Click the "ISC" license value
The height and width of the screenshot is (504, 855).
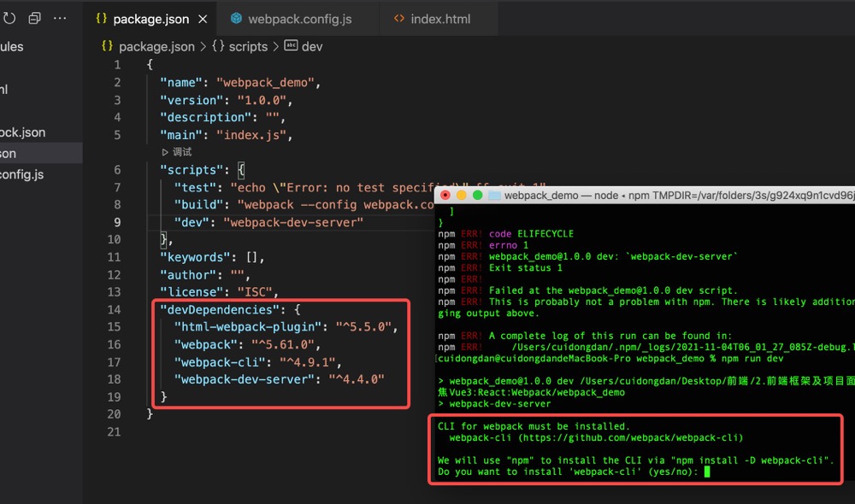(255, 292)
